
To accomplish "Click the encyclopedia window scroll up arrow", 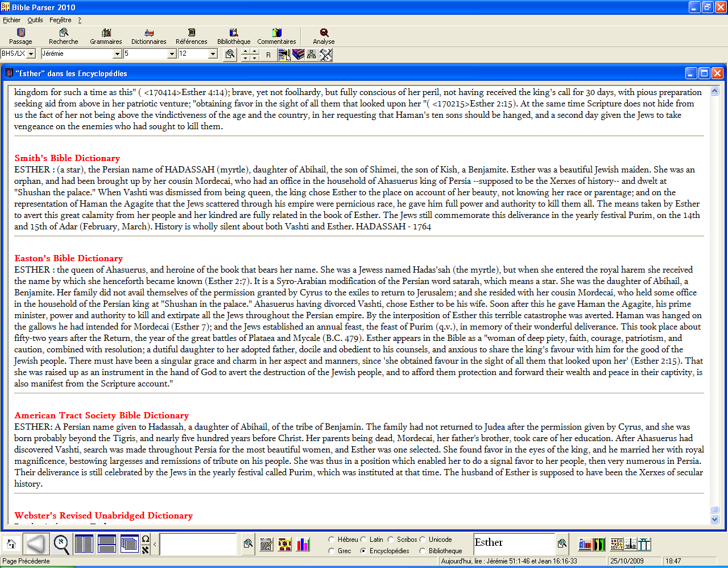I will (x=715, y=90).
